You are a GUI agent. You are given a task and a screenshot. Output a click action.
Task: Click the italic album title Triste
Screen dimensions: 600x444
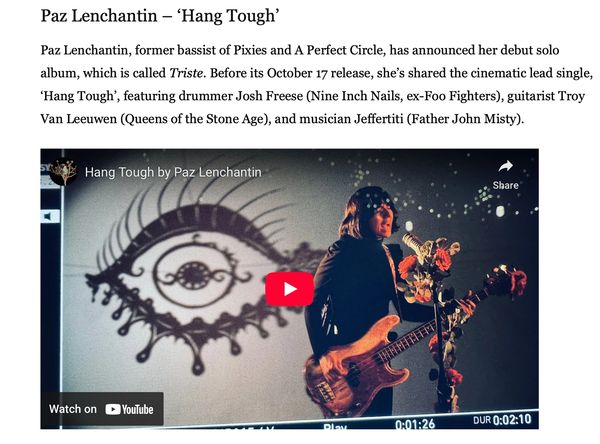[x=186, y=73]
